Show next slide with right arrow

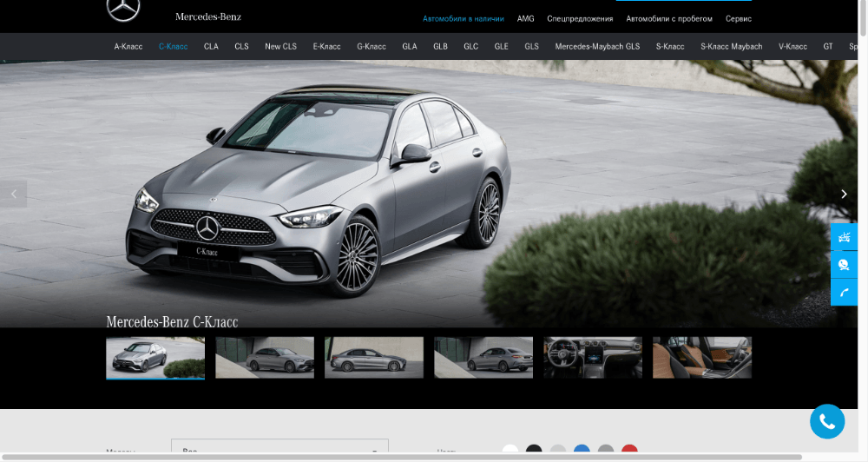coord(844,194)
